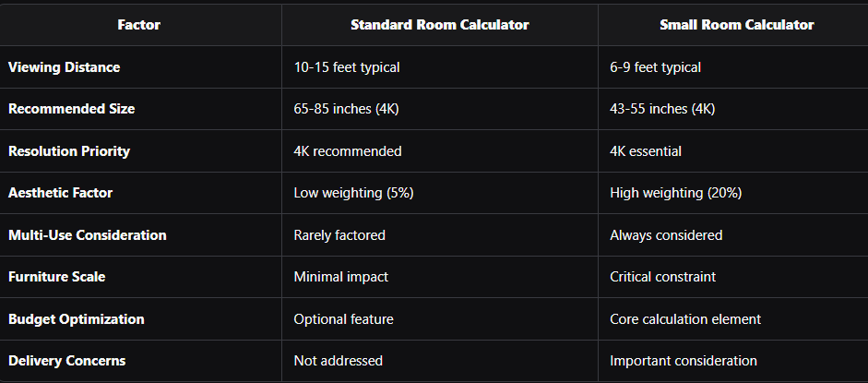Click the High weighting (20%) cell
The width and height of the screenshot is (868, 383).
coord(675,193)
